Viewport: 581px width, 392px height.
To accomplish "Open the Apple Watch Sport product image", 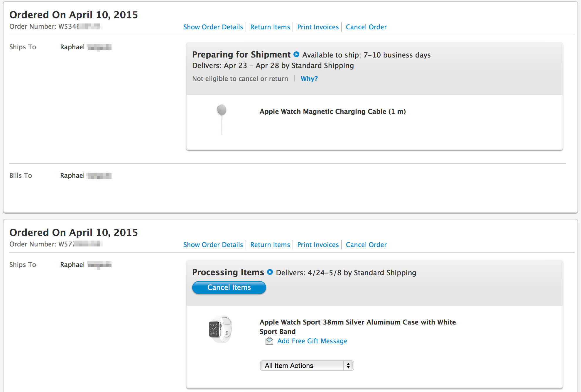I will tap(220, 329).
